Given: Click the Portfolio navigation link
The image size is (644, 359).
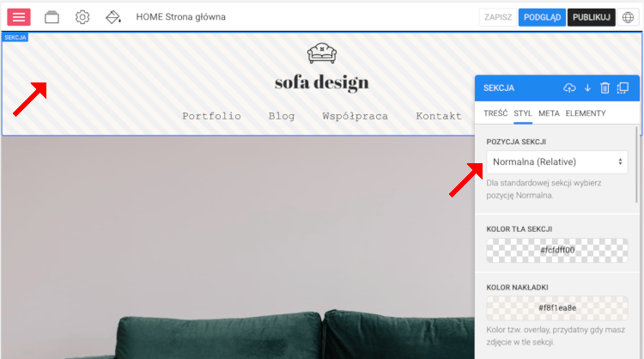Looking at the screenshot, I should point(211,116).
